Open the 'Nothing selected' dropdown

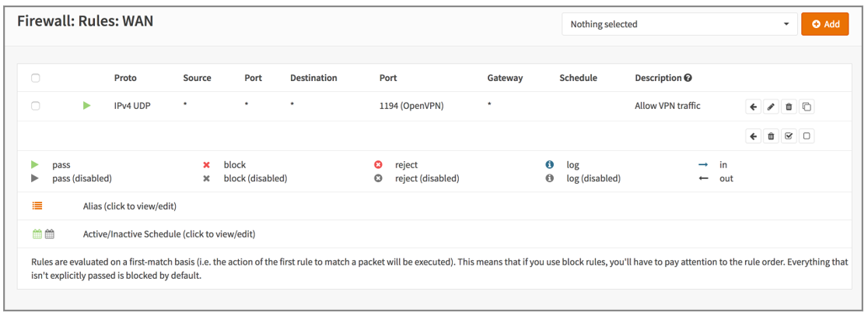[678, 24]
